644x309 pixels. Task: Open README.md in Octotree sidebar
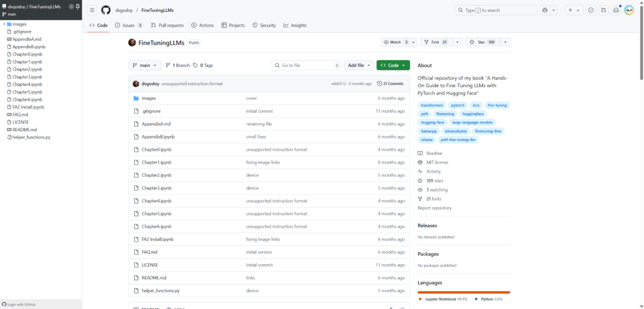tap(24, 129)
